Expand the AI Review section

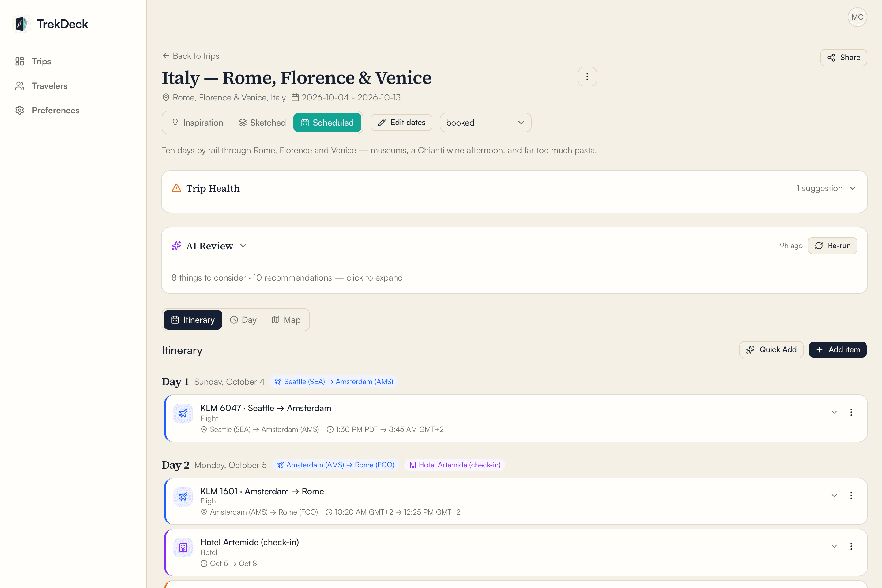(x=243, y=246)
